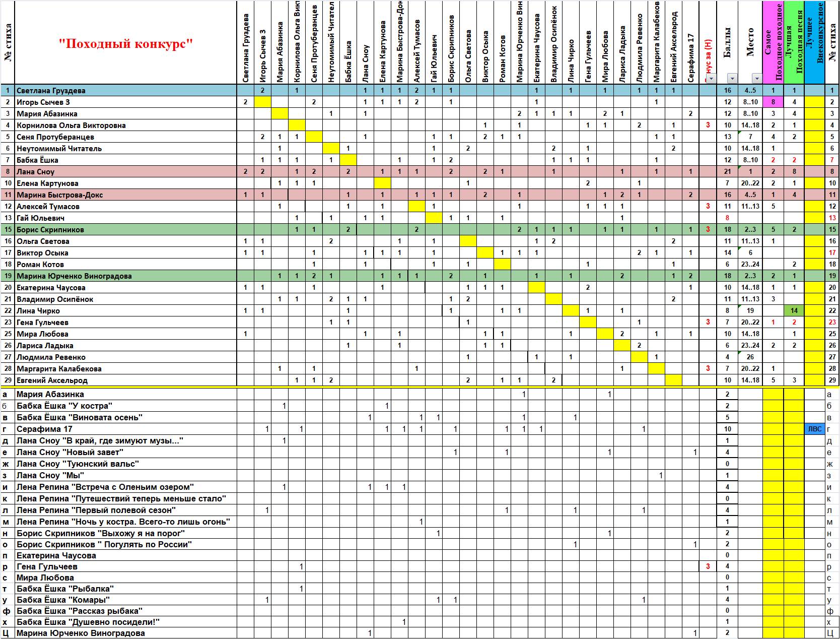
Task: Click the Место value 23..24 for Роман Котов
Action: pyautogui.click(x=750, y=265)
